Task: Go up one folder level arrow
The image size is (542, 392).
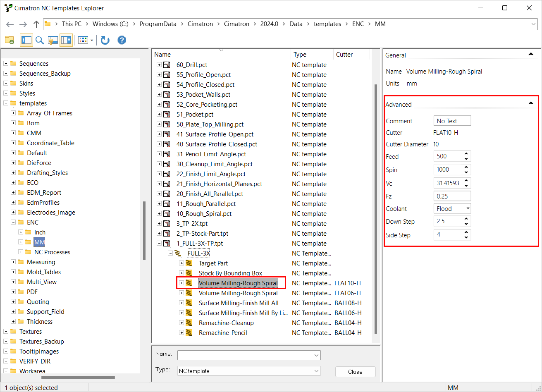Action: coord(36,24)
